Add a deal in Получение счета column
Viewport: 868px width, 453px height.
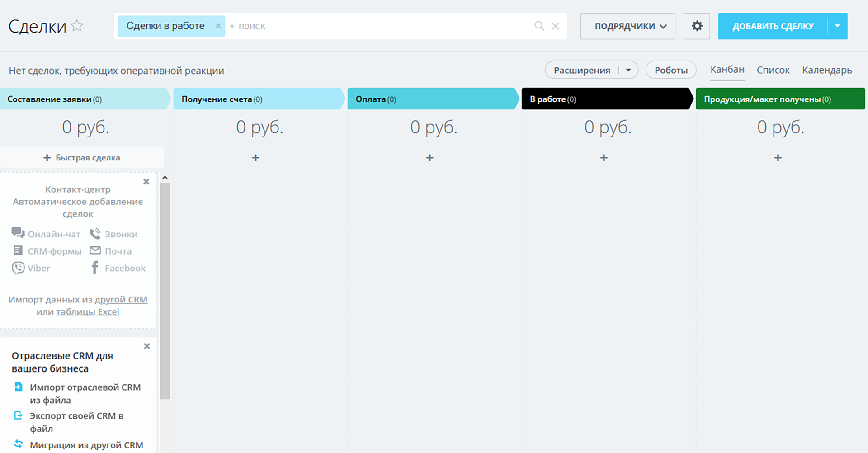click(255, 158)
